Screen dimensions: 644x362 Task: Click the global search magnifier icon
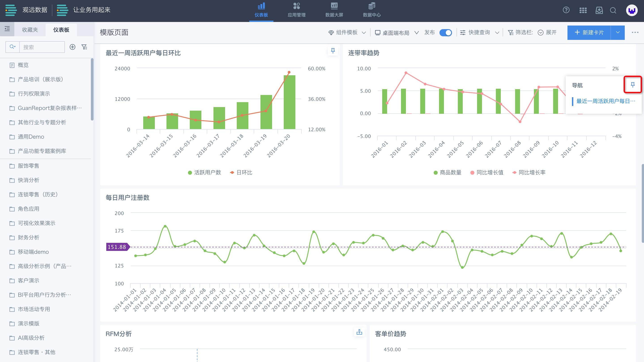[613, 10]
